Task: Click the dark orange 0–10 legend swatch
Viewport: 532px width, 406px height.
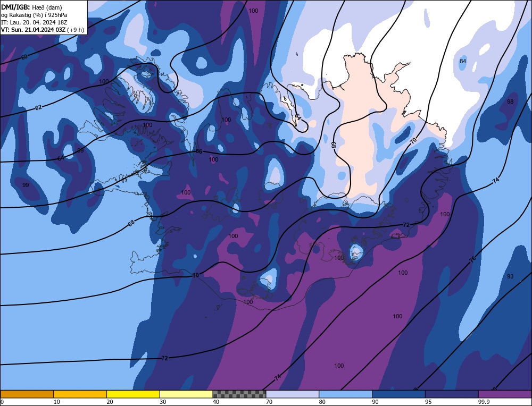Action: 27,394
